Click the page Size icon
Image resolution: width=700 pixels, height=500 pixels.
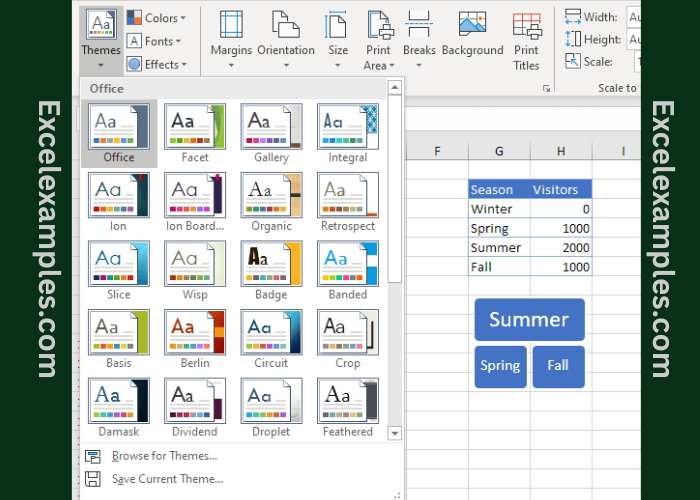(x=338, y=25)
